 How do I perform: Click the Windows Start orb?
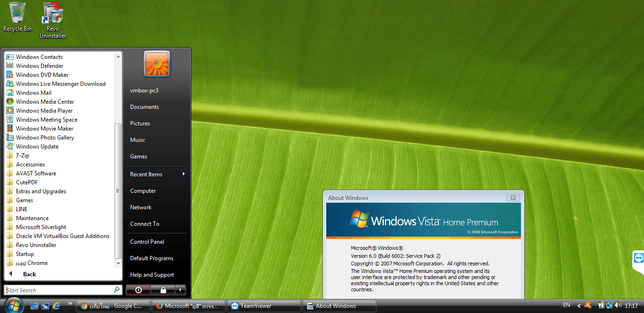pos(13,305)
